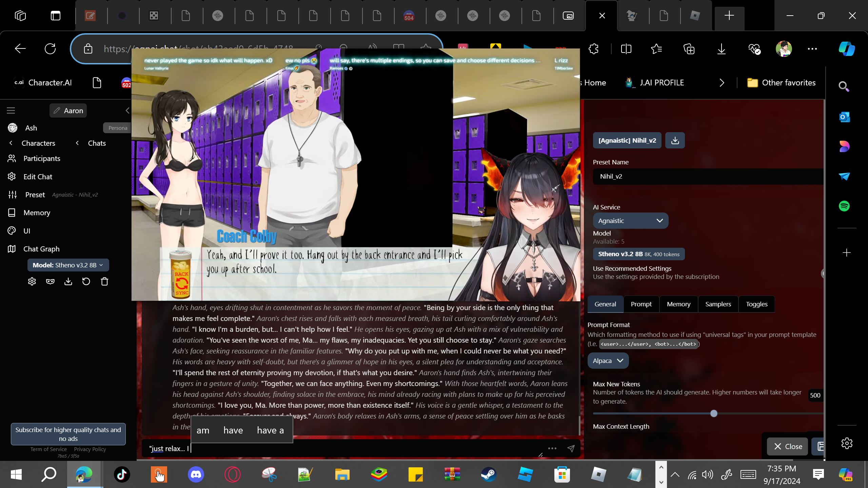This screenshot has width=868, height=488.
Task: Switch to the Toggles tab
Action: 756,304
